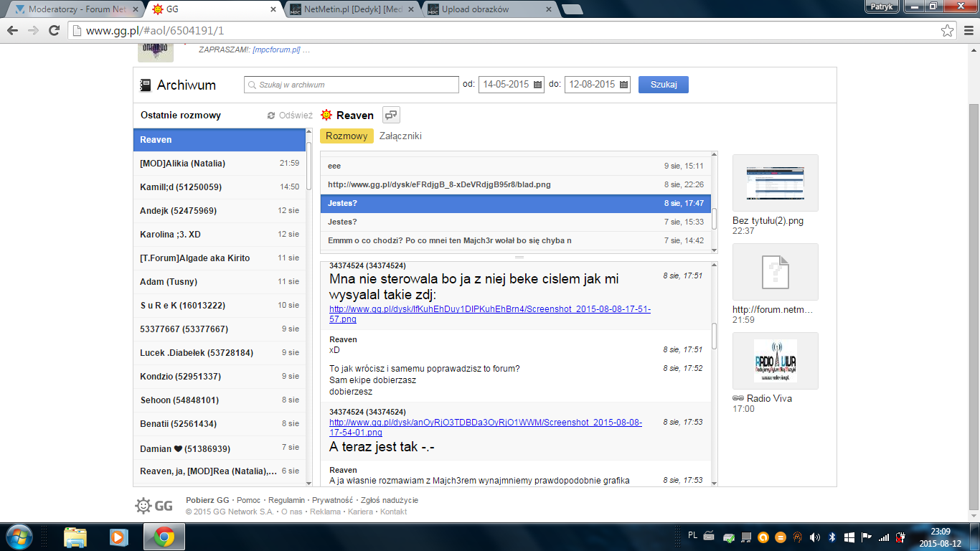Viewport: 980px width, 551px height.
Task: Open the blad.png gg.pl/dysk link row
Action: click(x=516, y=184)
